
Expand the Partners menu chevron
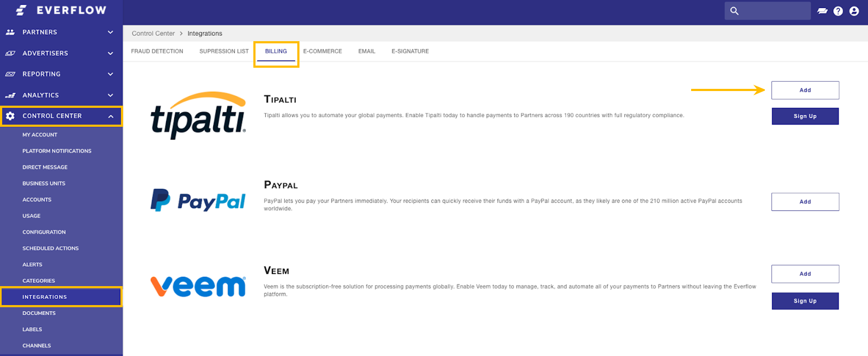point(111,33)
